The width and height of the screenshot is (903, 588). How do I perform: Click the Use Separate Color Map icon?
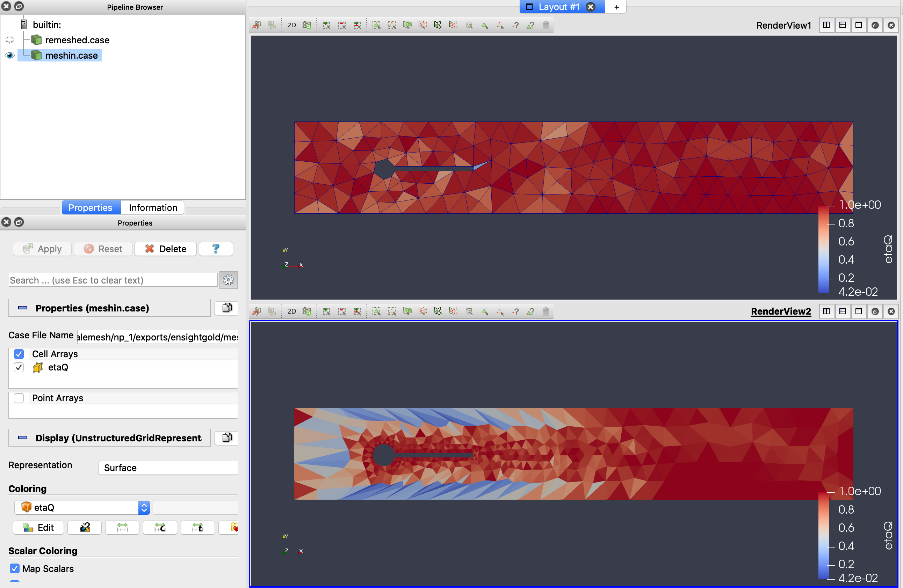[x=84, y=527]
